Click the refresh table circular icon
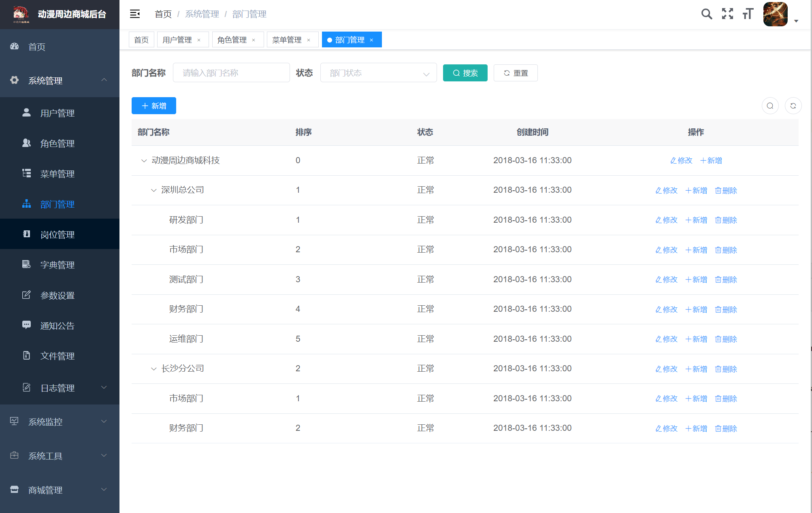This screenshot has height=513, width=812. (793, 106)
